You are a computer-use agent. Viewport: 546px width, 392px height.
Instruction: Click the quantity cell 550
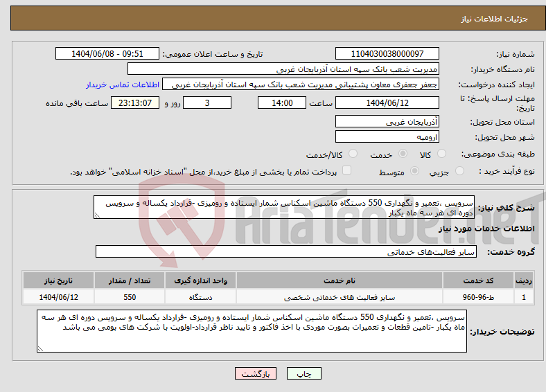point(130,297)
